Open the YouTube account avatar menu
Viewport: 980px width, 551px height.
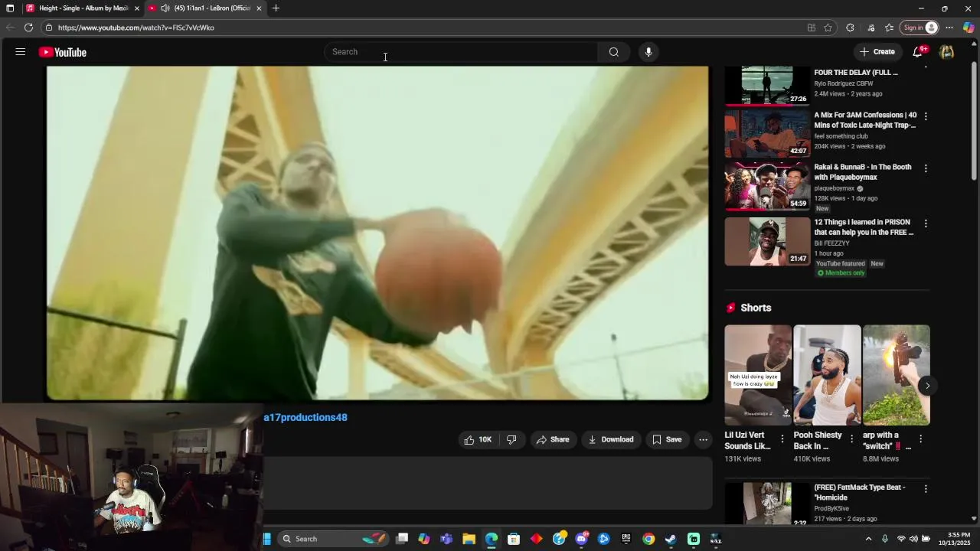(x=947, y=52)
